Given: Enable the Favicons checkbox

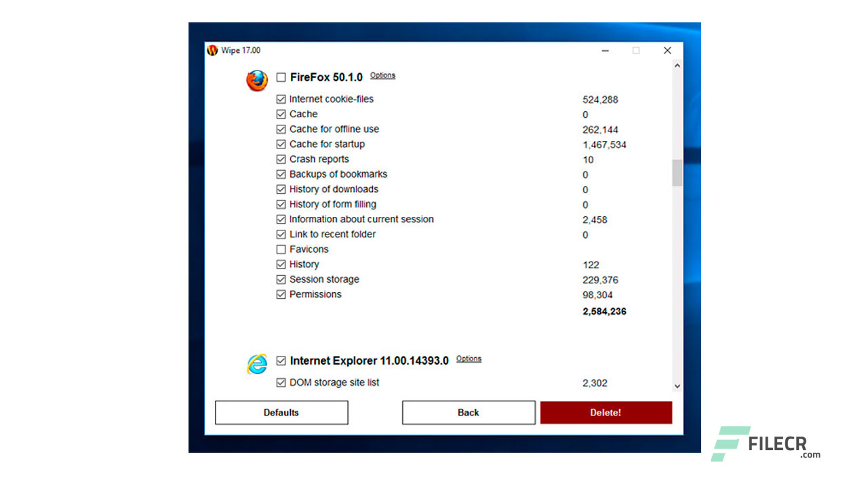Looking at the screenshot, I should [281, 249].
